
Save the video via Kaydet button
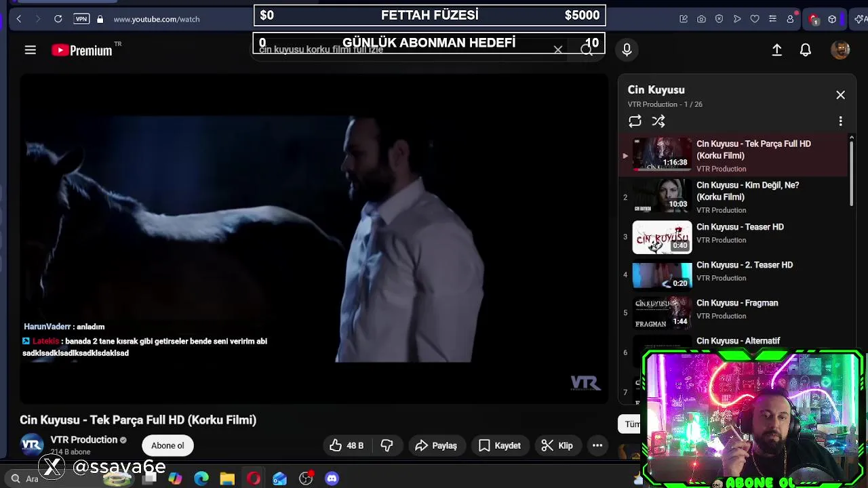(500, 445)
